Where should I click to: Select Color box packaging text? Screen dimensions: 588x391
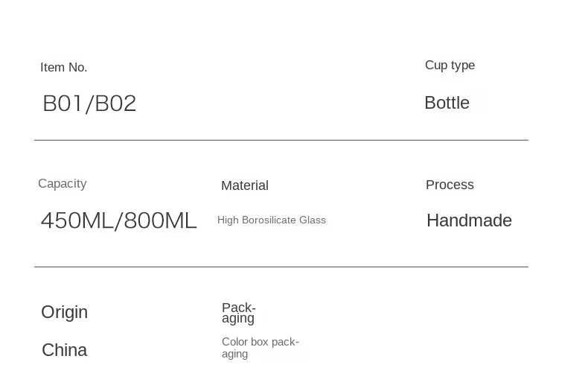click(x=261, y=348)
